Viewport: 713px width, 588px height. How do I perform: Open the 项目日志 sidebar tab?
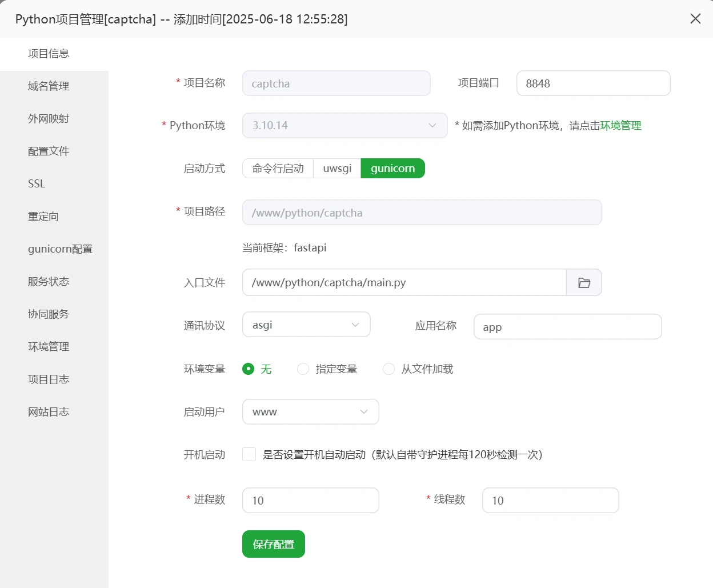49,379
